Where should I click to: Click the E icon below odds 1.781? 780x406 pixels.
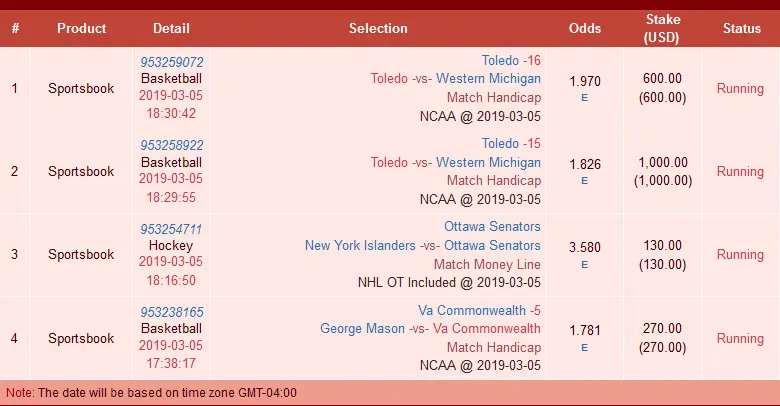[x=584, y=347]
